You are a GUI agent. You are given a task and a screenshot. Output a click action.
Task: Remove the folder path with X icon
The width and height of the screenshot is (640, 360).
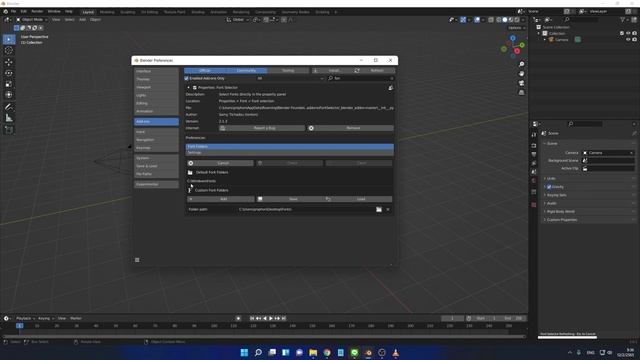pyautogui.click(x=388, y=209)
